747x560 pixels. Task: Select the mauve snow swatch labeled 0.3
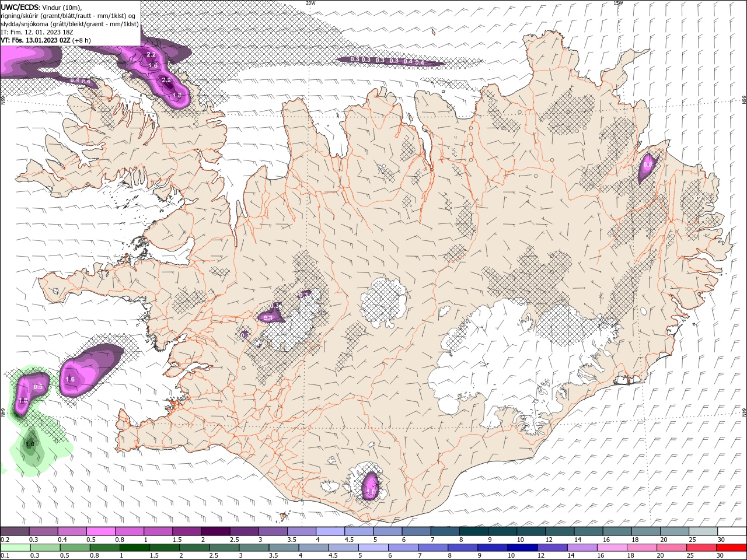click(43, 531)
